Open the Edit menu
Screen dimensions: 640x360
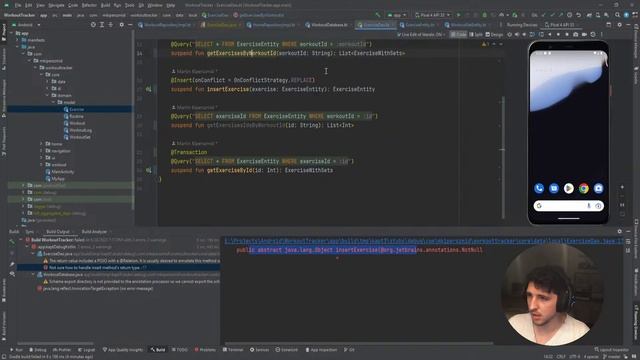click(x=29, y=5)
